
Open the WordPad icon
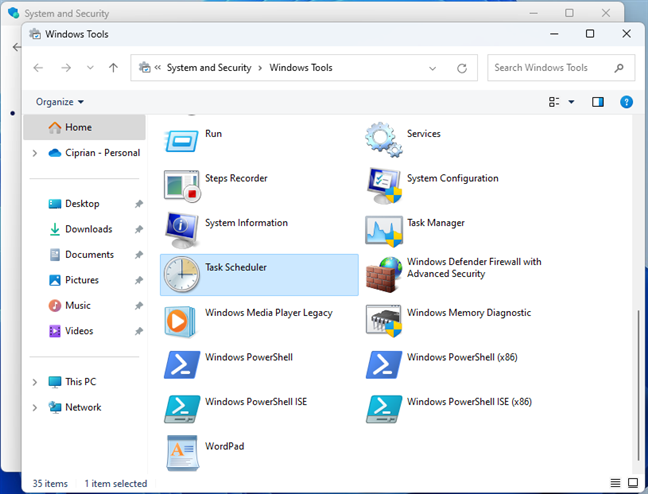pos(182,453)
